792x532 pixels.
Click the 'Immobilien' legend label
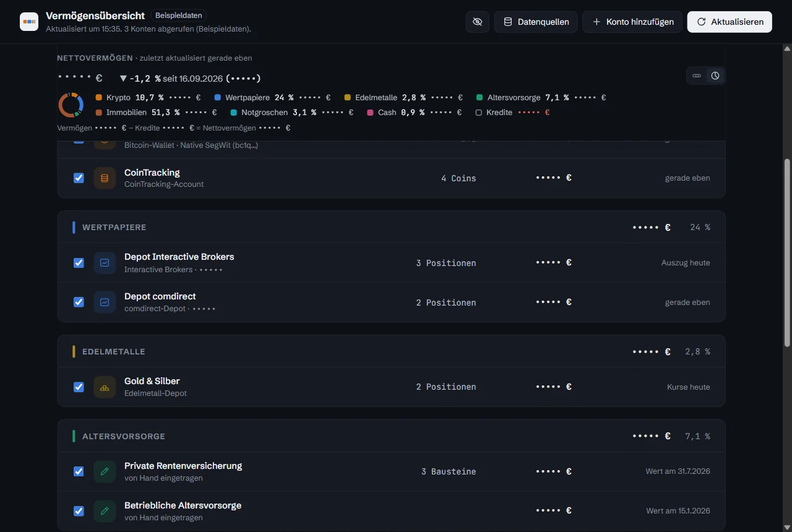(126, 113)
